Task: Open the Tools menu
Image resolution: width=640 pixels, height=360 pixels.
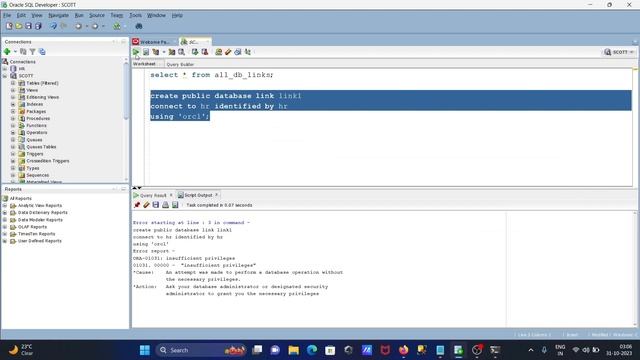Action: click(136, 15)
